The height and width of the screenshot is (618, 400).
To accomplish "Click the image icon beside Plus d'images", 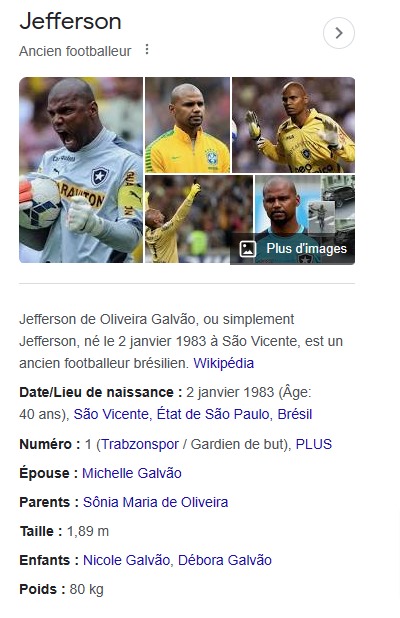I will tap(248, 249).
